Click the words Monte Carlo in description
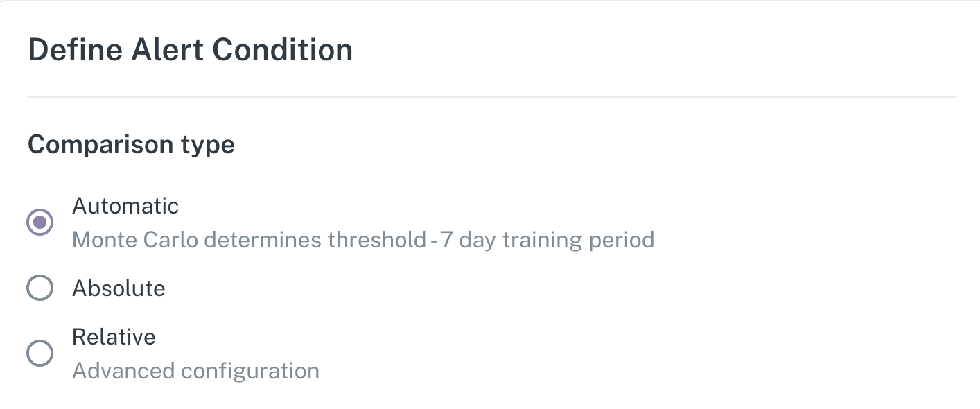 click(135, 240)
